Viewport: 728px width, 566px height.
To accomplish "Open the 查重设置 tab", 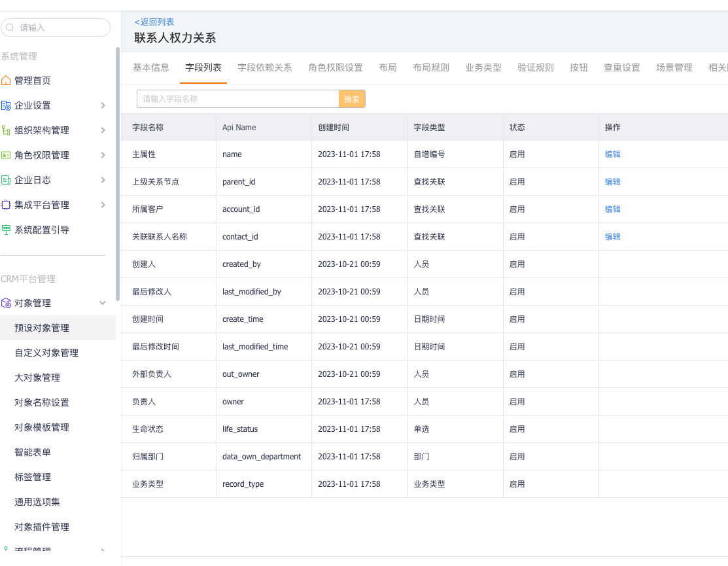I will (x=621, y=68).
